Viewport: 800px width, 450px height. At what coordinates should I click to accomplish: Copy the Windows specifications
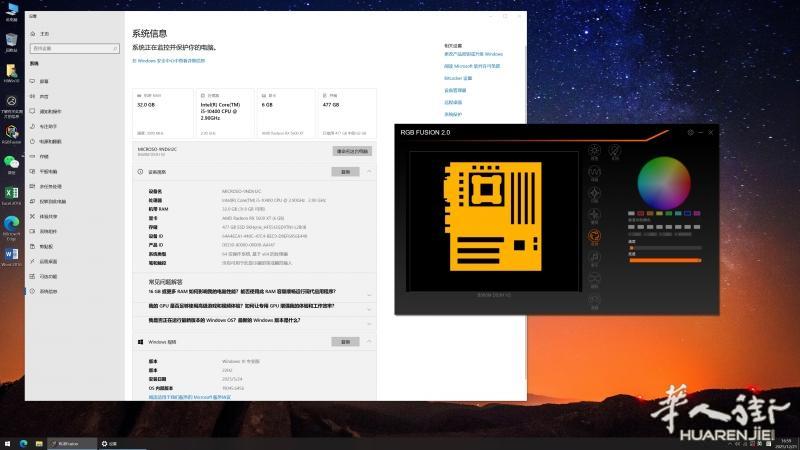(345, 342)
